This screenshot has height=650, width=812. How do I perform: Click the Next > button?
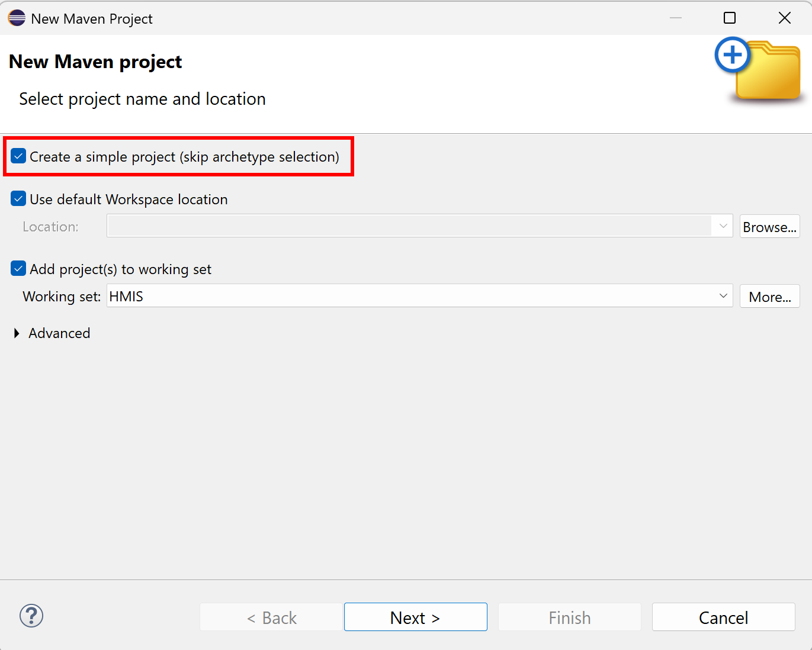pyautogui.click(x=415, y=617)
